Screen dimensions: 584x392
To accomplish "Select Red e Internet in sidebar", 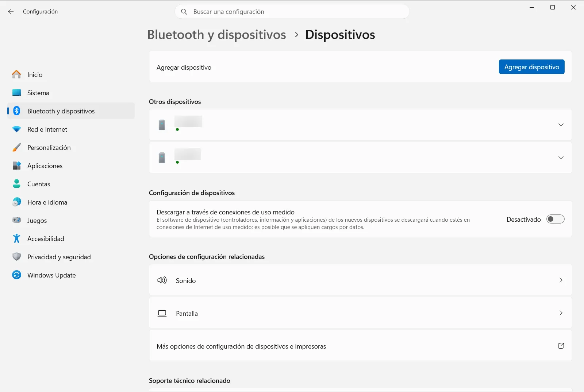I will tap(71, 129).
